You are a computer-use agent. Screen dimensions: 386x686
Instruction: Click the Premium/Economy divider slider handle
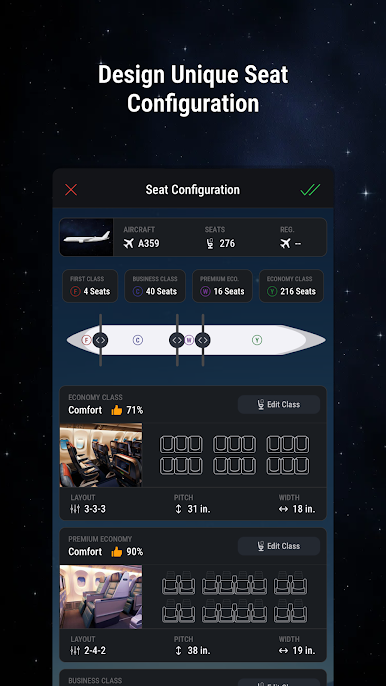coord(203,340)
